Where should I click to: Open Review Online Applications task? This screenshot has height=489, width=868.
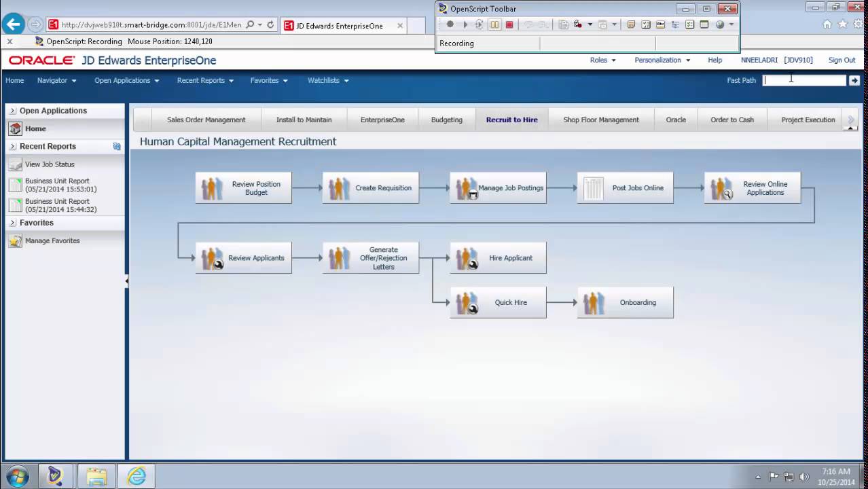click(x=753, y=188)
